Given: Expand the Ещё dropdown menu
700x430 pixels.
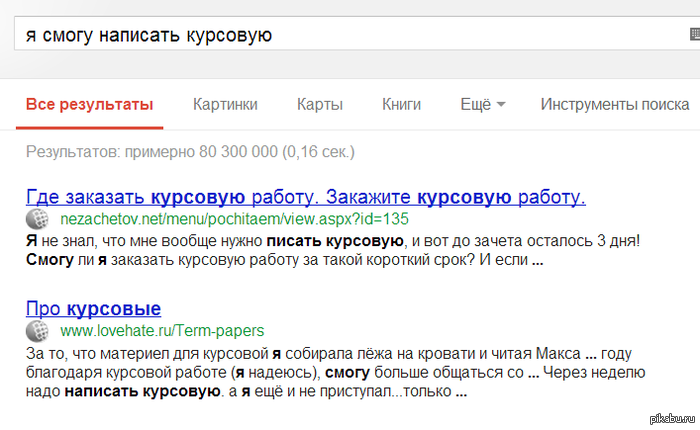Looking at the screenshot, I should tap(482, 104).
